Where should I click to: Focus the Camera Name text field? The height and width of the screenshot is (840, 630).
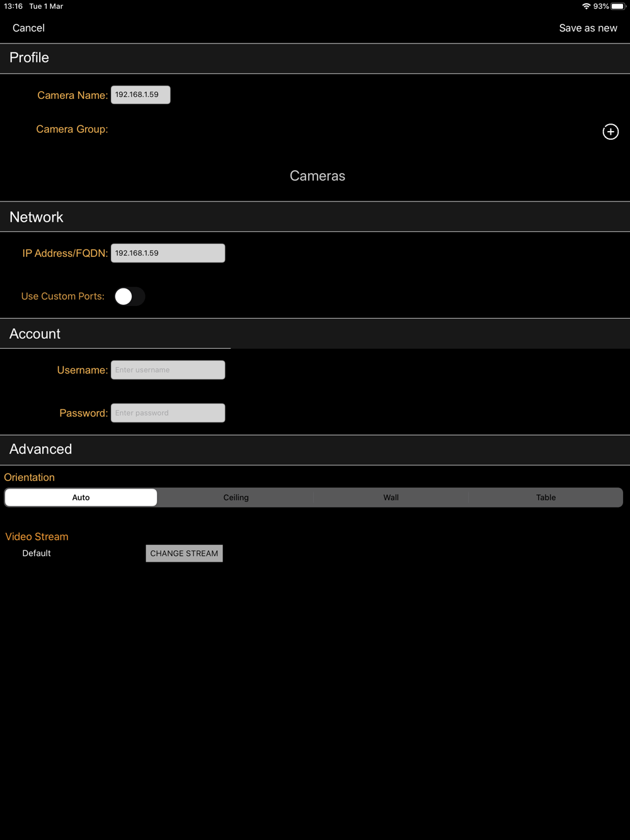[140, 94]
